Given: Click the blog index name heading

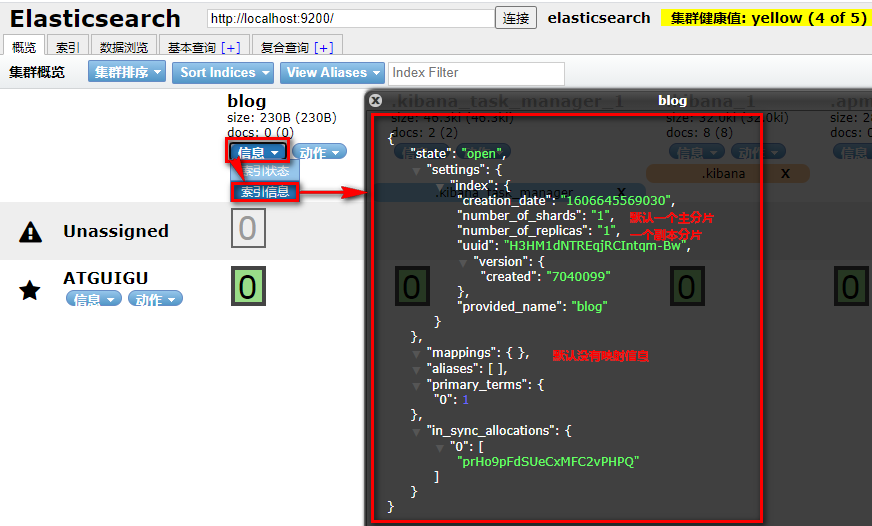Looking at the screenshot, I should point(246,101).
